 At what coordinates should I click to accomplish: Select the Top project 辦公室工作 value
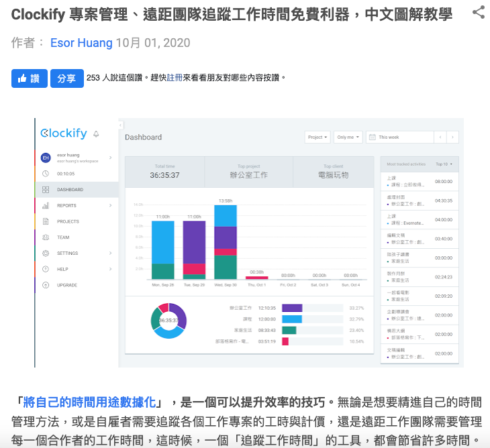(x=249, y=175)
